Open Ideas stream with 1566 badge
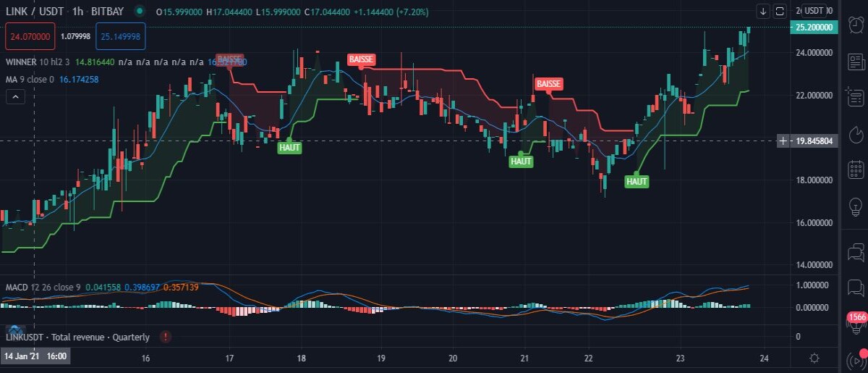 (x=856, y=324)
